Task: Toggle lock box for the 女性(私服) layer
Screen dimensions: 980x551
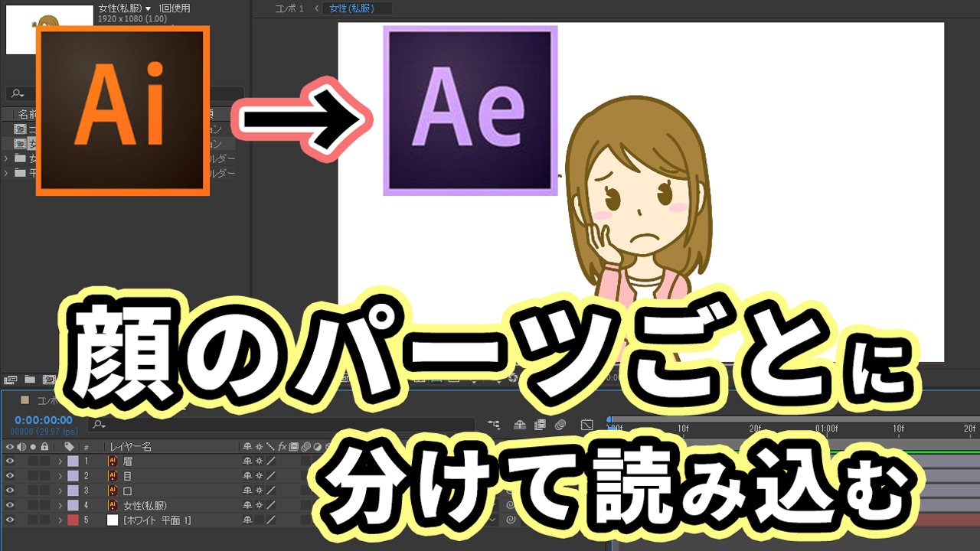Action: 44,505
